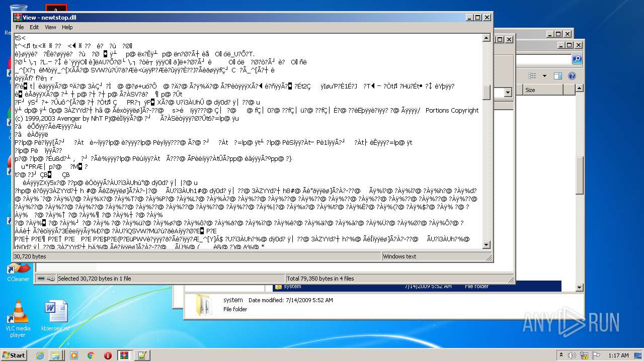Close the View - newtstop.dll window
The height and width of the screenshot is (362, 644).
(487, 17)
